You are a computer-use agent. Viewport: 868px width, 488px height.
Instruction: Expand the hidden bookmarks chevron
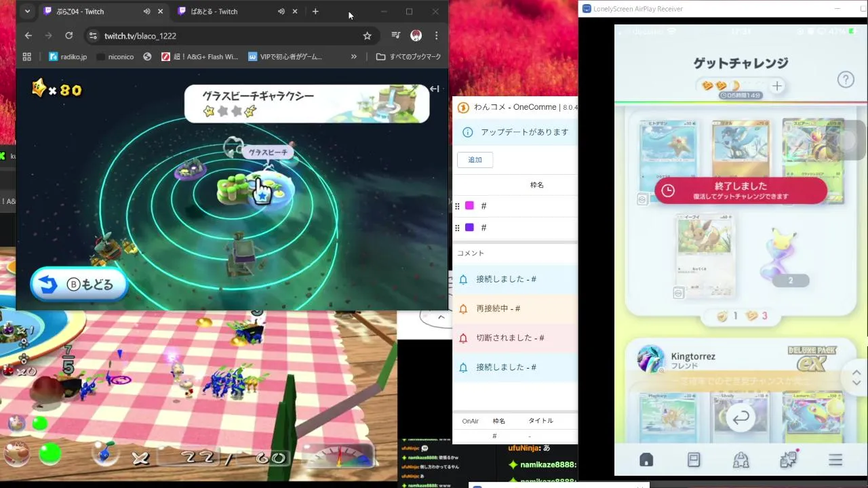tap(353, 57)
